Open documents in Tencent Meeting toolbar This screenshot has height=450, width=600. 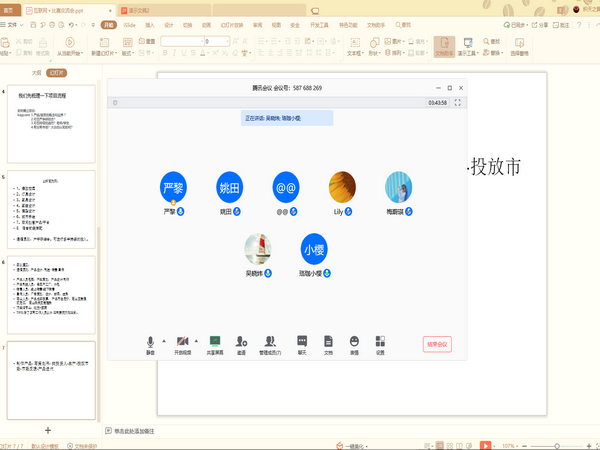pyautogui.click(x=328, y=345)
